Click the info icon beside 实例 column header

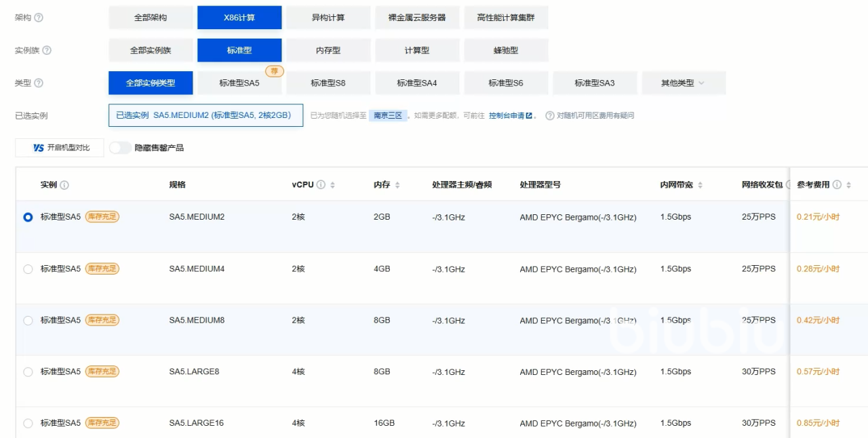(x=64, y=185)
